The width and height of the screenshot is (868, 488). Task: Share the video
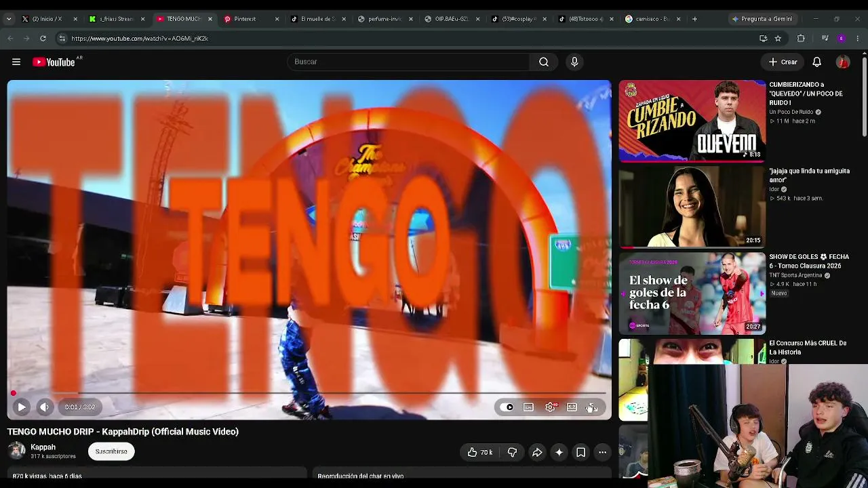537,452
